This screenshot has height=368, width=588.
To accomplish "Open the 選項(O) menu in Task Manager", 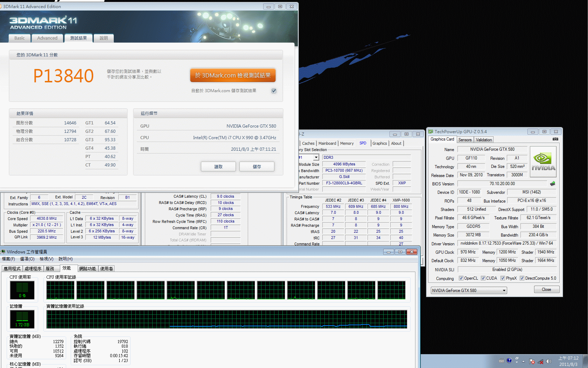I will pos(27,259).
